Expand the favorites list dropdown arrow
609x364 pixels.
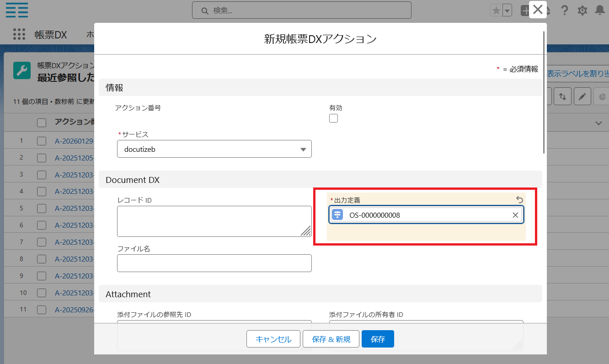click(507, 11)
